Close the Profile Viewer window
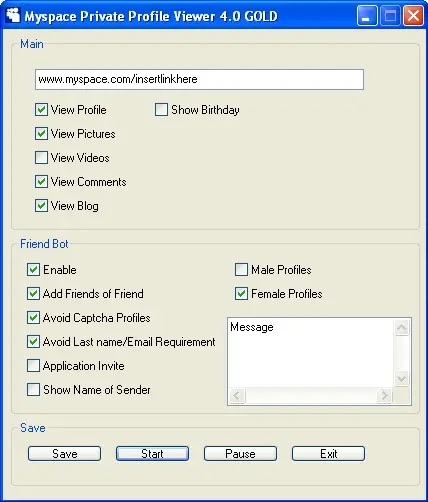 (x=413, y=16)
